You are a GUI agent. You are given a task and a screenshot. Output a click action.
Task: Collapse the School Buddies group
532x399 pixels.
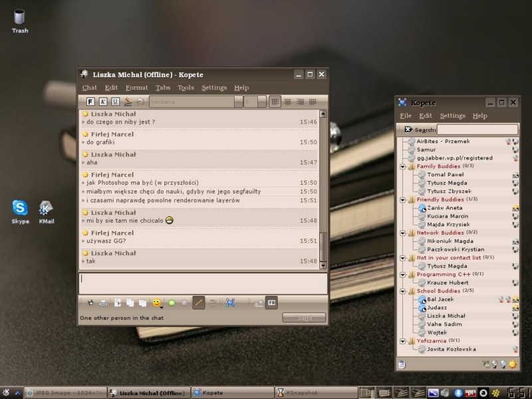coord(403,291)
